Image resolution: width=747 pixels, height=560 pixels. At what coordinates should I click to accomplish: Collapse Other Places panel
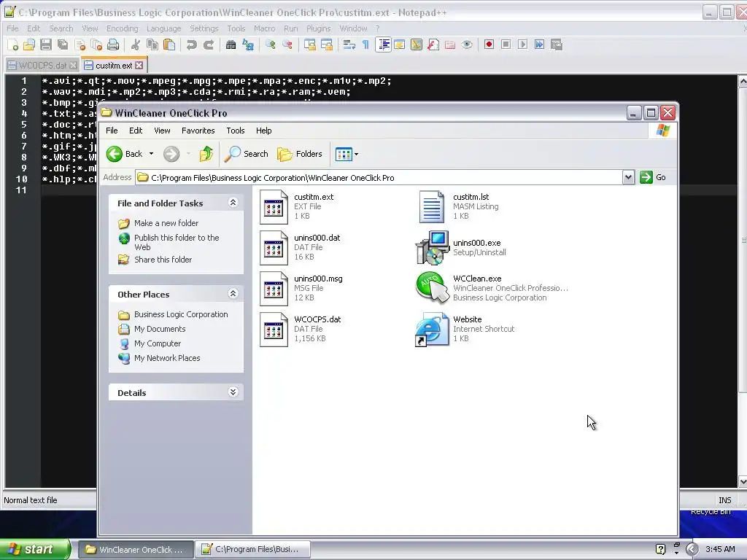click(x=233, y=293)
